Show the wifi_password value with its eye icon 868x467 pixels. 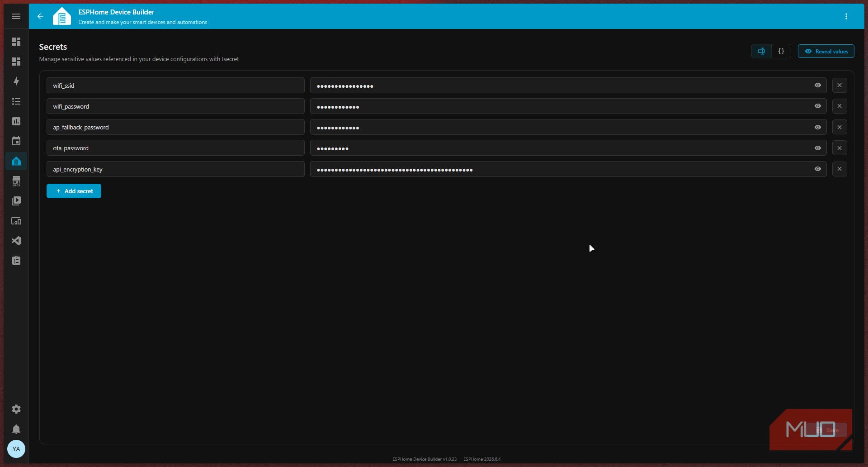click(x=818, y=106)
